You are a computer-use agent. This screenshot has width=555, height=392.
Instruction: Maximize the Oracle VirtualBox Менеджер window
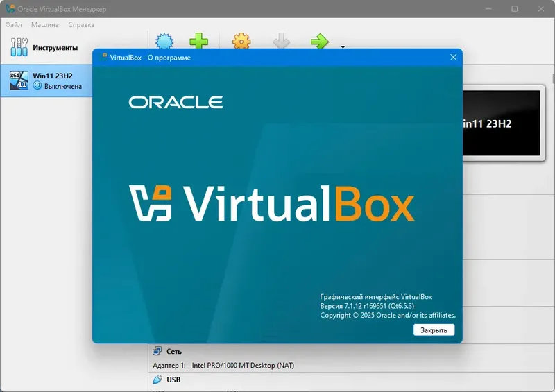514,9
